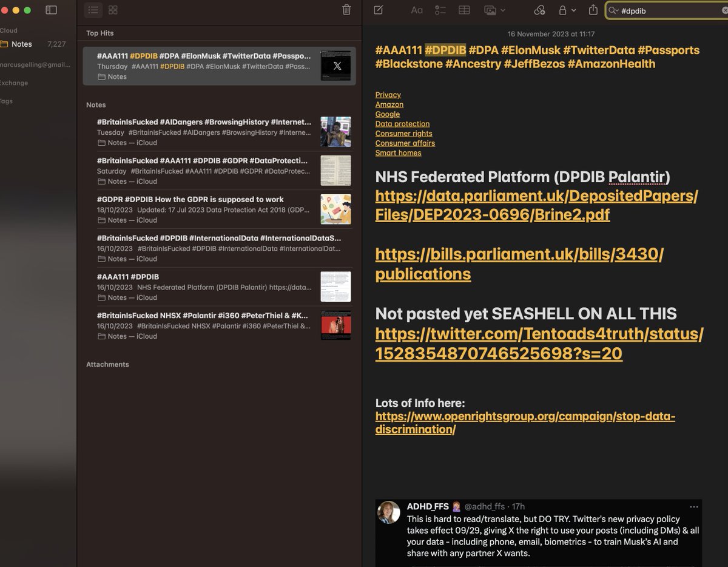Open the Tentoads4truth twitter status link
Image resolution: width=728 pixels, height=567 pixels.
[x=539, y=344]
